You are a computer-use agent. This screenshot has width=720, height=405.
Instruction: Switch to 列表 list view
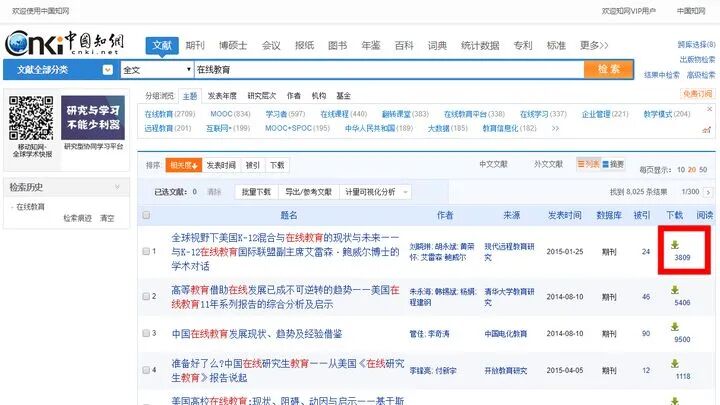[588, 164]
